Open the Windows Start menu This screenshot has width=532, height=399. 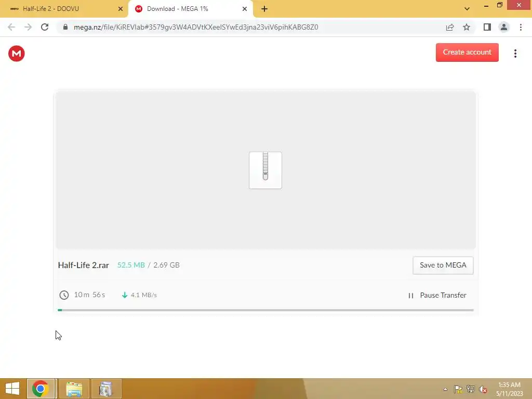(12, 389)
